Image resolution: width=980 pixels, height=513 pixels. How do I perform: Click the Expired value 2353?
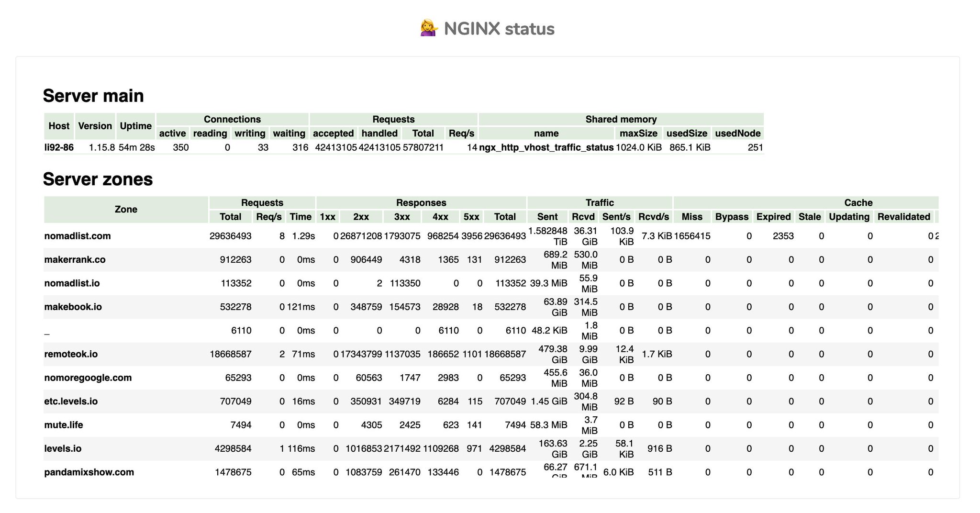coord(783,236)
